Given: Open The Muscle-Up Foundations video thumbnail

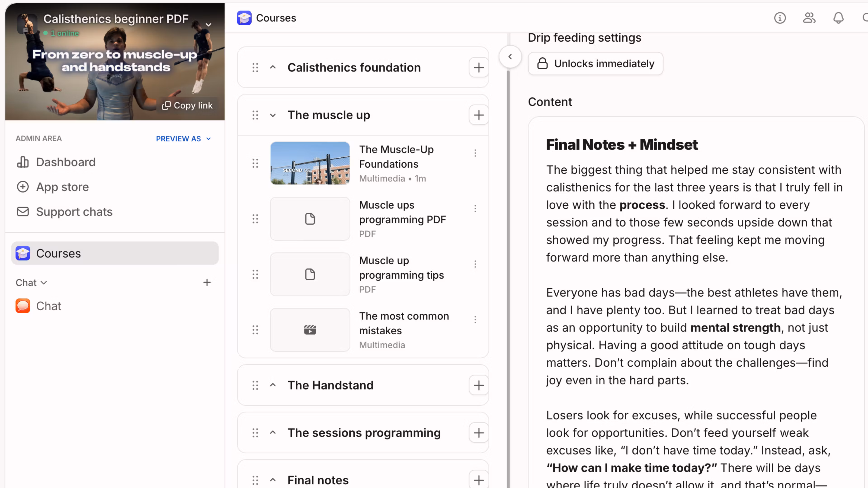Looking at the screenshot, I should point(310,163).
